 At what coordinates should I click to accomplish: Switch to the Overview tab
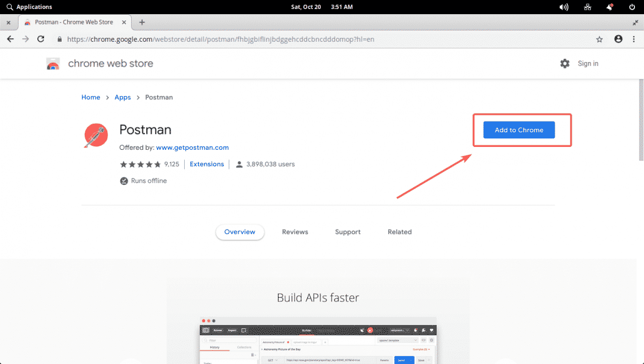pos(240,232)
